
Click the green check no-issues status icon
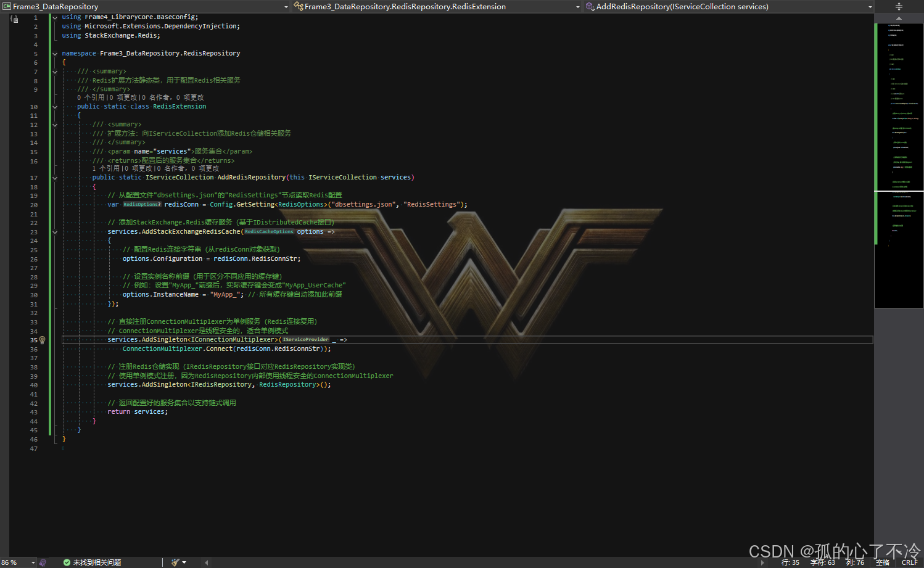pyautogui.click(x=67, y=562)
